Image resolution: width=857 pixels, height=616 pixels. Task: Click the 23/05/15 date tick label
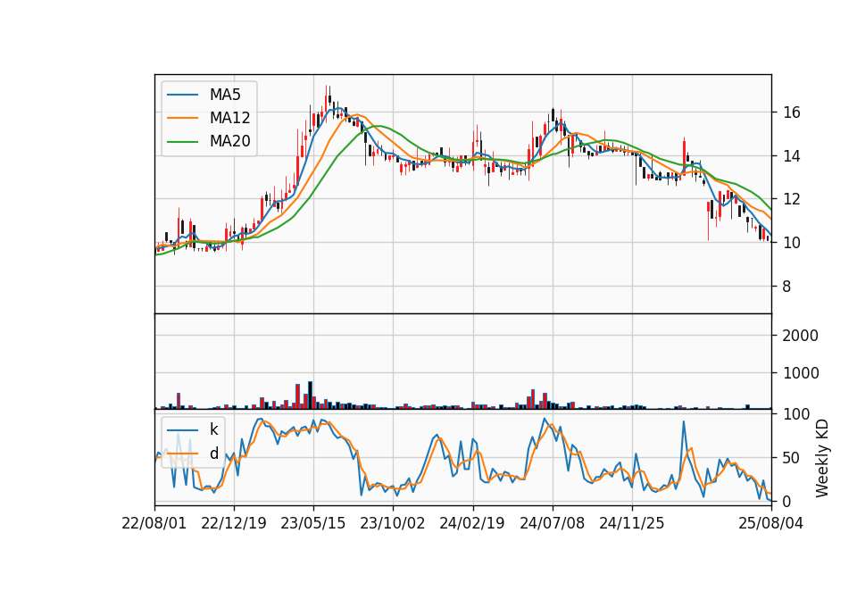click(x=313, y=523)
